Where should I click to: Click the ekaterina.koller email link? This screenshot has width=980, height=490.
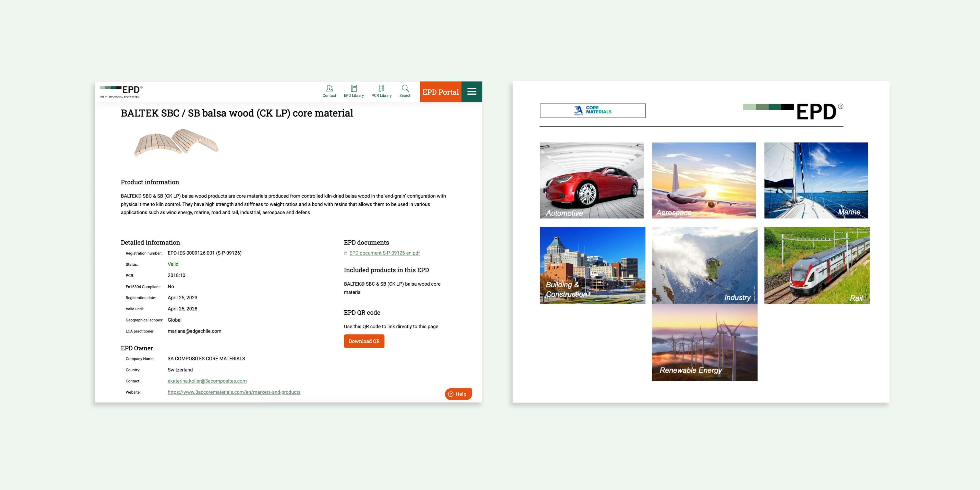[x=207, y=381]
